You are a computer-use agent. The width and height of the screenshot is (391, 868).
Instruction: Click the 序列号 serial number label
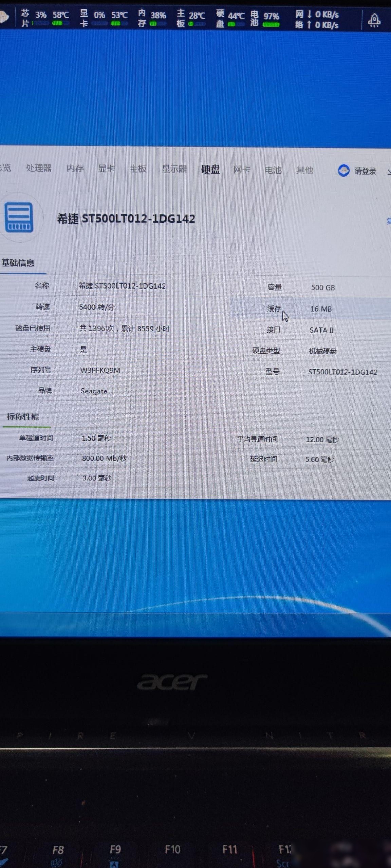click(40, 370)
